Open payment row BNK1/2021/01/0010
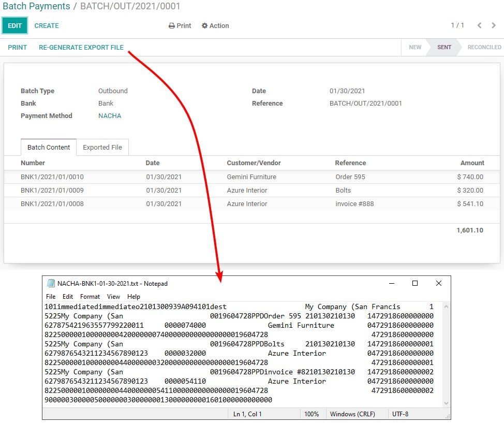The image size is (504, 423). tap(52, 177)
